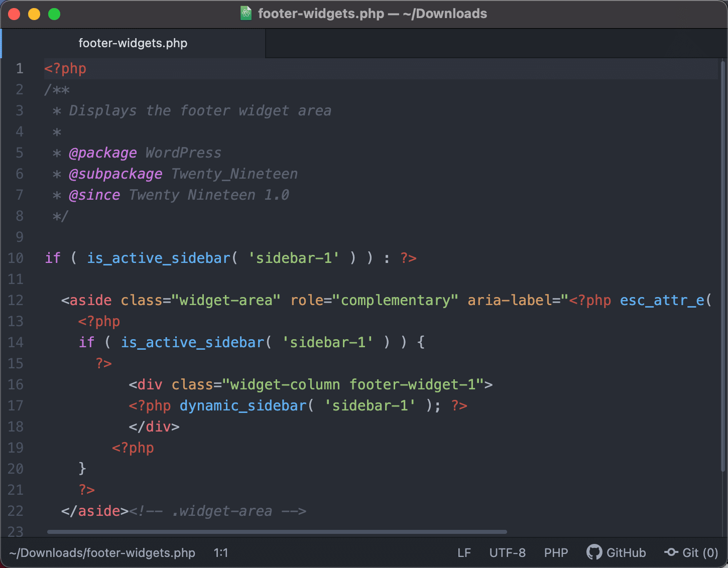The height and width of the screenshot is (568, 728).
Task: Open go-to-line via the 1:1 cursor position
Action: coord(221,552)
